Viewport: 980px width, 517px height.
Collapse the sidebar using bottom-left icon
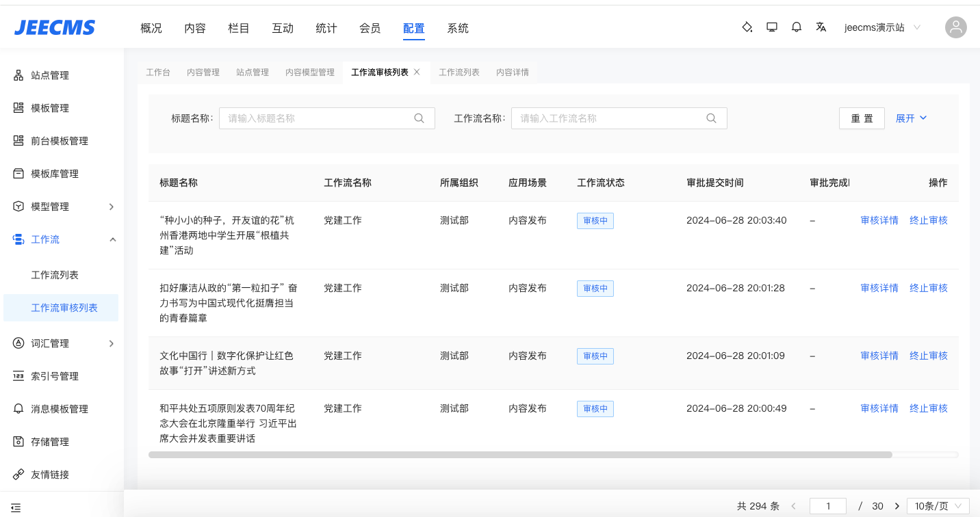click(16, 508)
